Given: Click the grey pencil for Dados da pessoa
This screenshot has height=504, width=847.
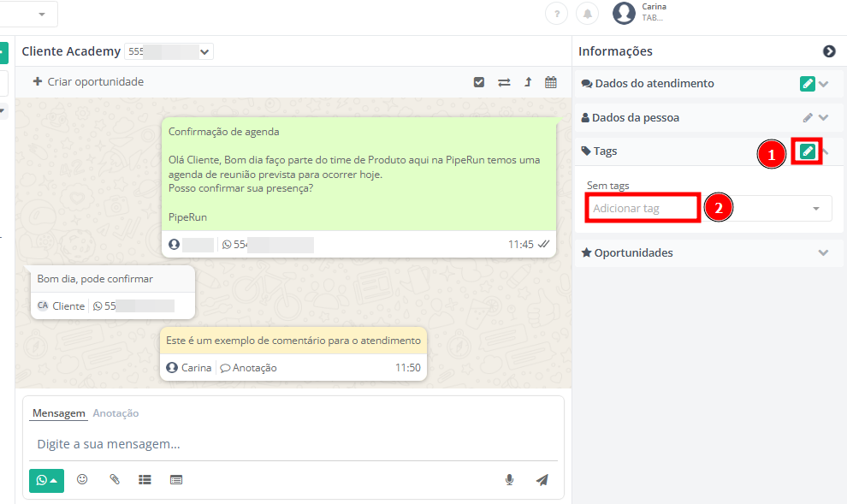Looking at the screenshot, I should 808,118.
